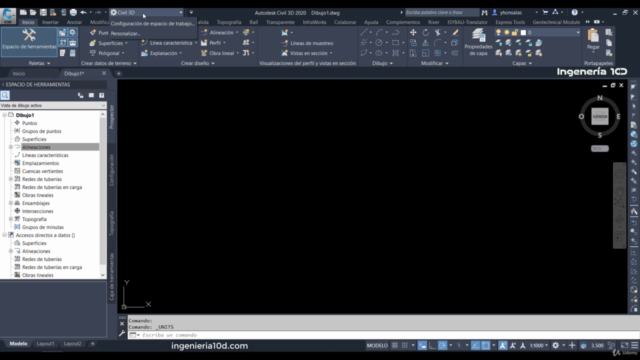
Task: Open workspace switching gear in status bar
Action: point(556,345)
